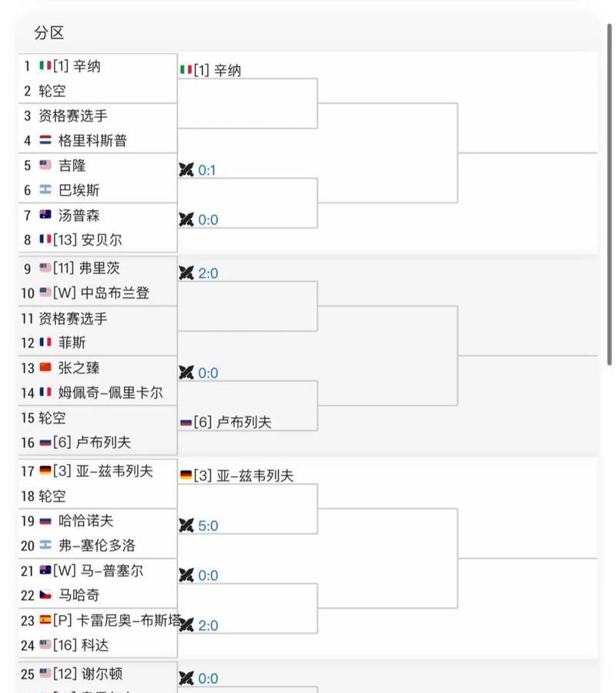Click the Netherlands flag next to 格里科斯普
Viewport: 616px width, 693px height.
(x=45, y=140)
